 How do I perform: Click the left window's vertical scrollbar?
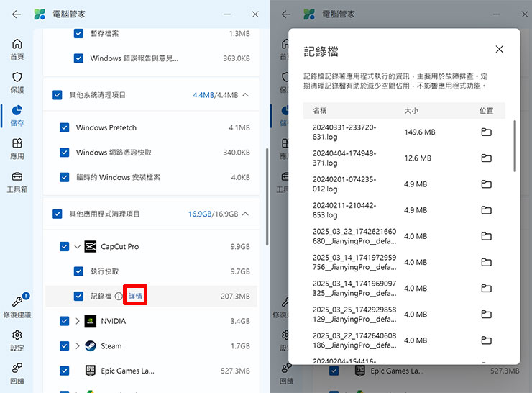(267, 197)
